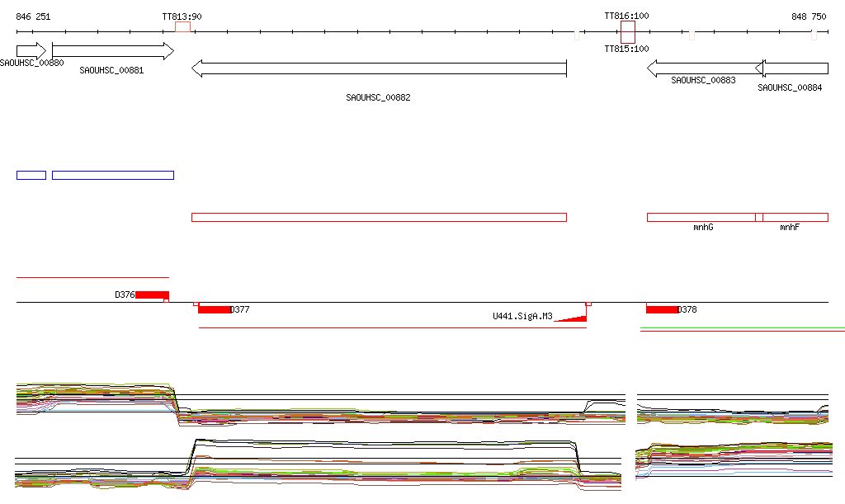This screenshot has height=504, width=845.
Task: Click the long SAOUHSC_00882 gene arrow
Action: [x=380, y=68]
